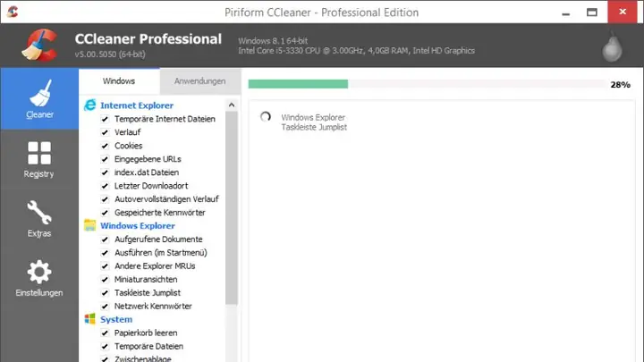644x362 pixels.
Task: Toggle Ausführen (im Startmenü) checkbox
Action: [x=105, y=253]
